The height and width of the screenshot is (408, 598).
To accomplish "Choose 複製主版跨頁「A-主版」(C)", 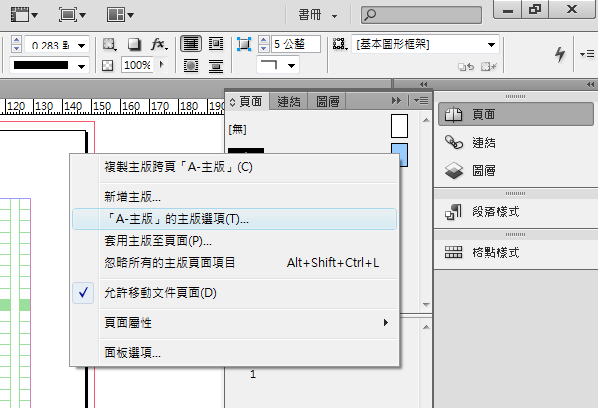I will (x=235, y=167).
